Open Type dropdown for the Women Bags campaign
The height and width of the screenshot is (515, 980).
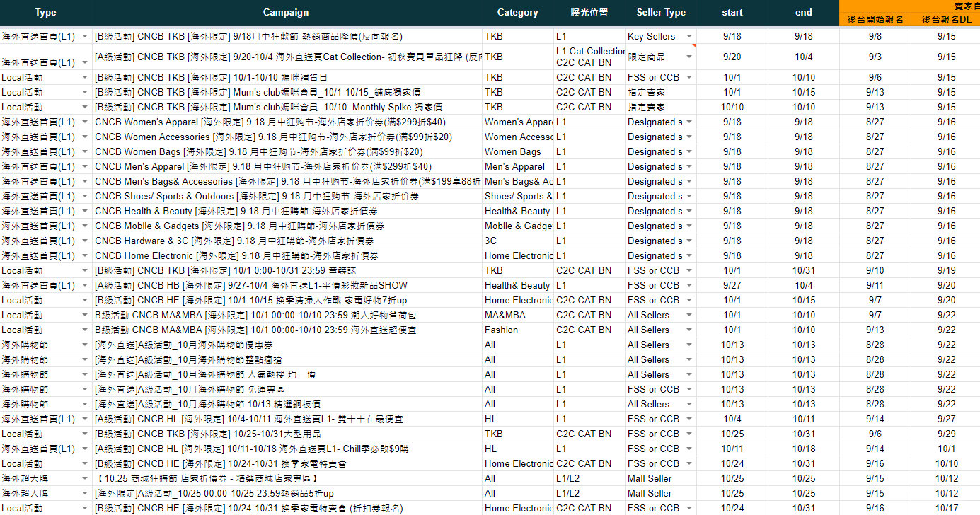pyautogui.click(x=85, y=152)
